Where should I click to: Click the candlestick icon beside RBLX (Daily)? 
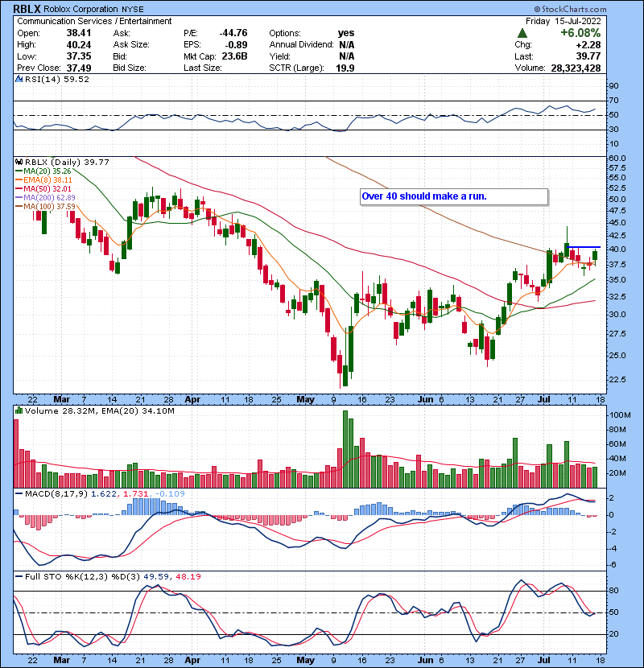(x=19, y=161)
